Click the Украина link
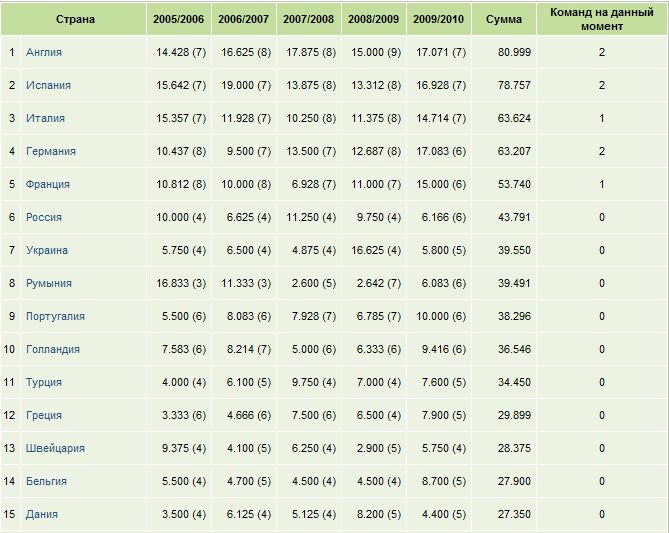669x533 pixels. click(x=47, y=250)
